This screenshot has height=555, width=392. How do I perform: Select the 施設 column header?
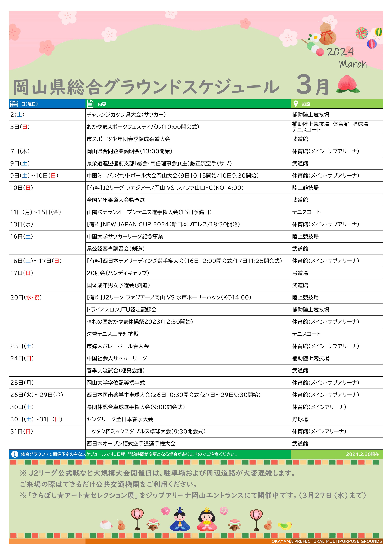click(x=337, y=104)
